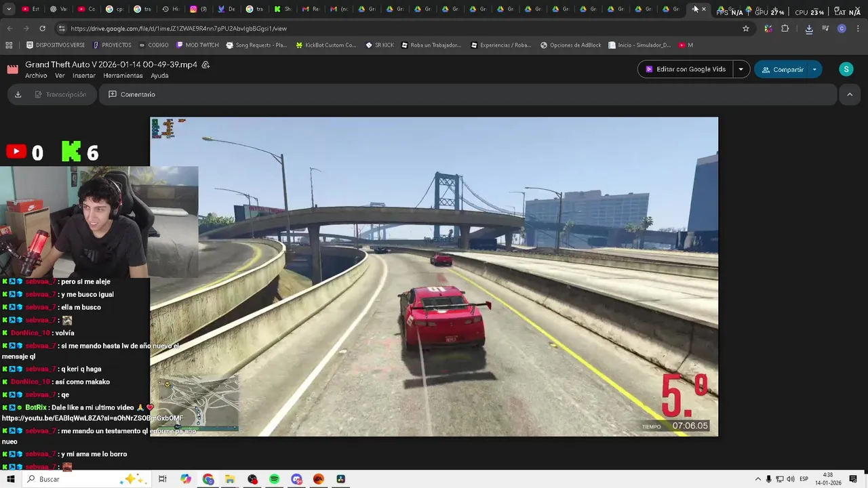Open the Experiencias / Roba... bookmark
868x488 pixels.
pos(500,45)
